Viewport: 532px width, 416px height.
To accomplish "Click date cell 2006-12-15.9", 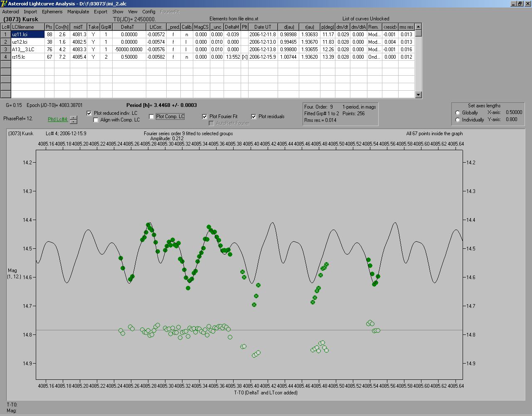I will [263, 57].
